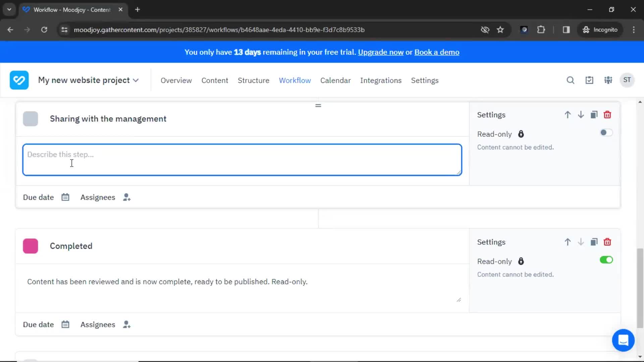Click the move step up arrow icon

click(x=568, y=115)
